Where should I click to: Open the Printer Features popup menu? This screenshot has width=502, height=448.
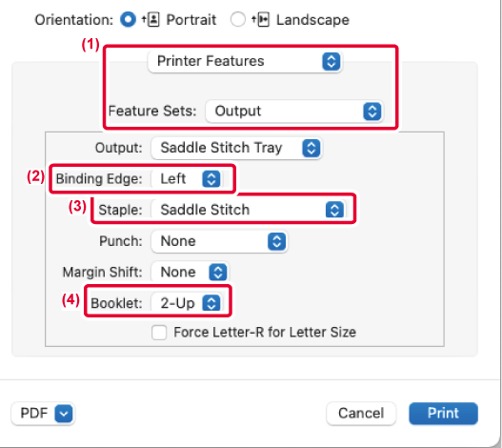coord(245,61)
